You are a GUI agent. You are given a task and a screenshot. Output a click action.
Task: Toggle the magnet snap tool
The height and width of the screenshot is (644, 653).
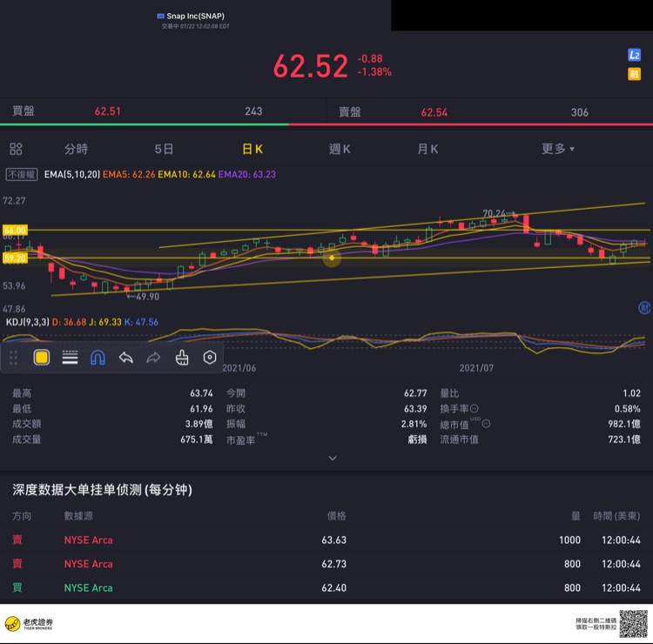(x=98, y=358)
